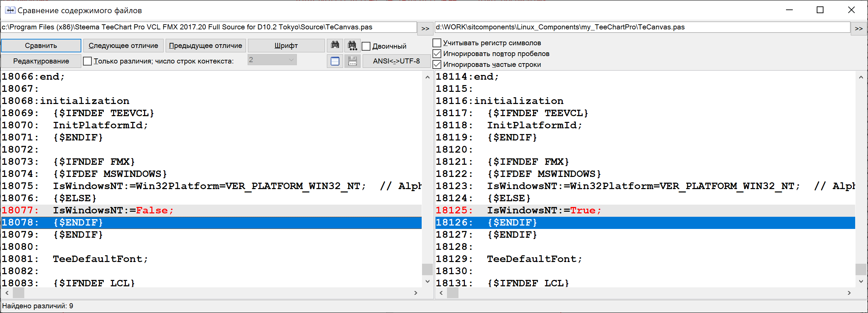Click left line 18083 {$IFNDEF LCL}
Image resolution: width=868 pixels, height=313 pixels.
(x=212, y=283)
